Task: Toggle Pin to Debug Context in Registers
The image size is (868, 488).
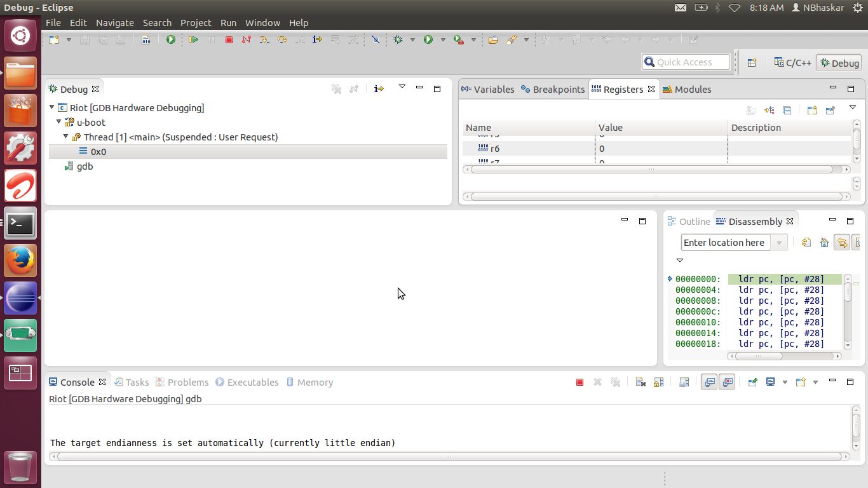Action: [x=830, y=110]
